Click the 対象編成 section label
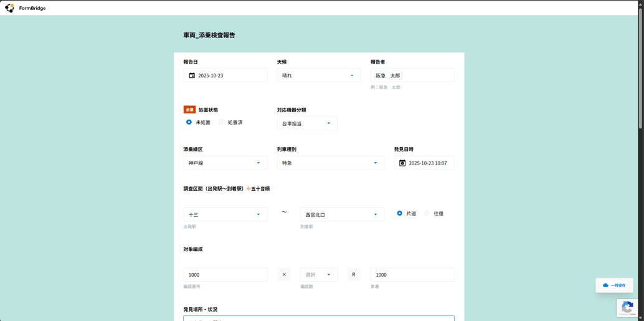The width and height of the screenshot is (644, 321). pos(193,249)
